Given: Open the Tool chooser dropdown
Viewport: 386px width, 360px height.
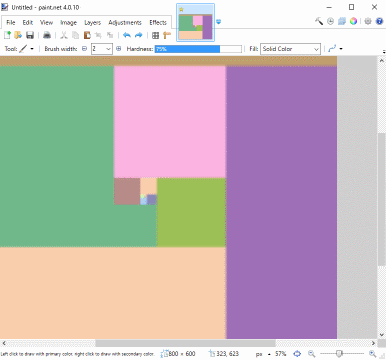Looking at the screenshot, I should point(27,49).
